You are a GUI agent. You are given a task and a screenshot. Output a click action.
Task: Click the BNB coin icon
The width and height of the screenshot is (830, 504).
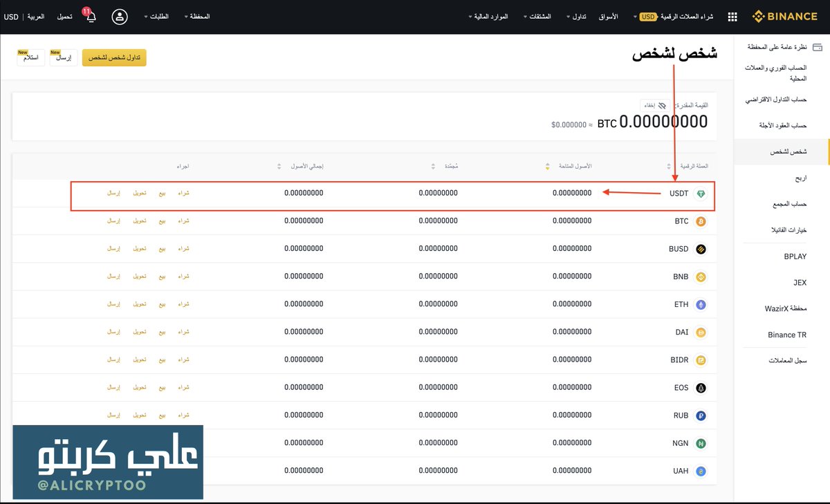click(x=701, y=277)
